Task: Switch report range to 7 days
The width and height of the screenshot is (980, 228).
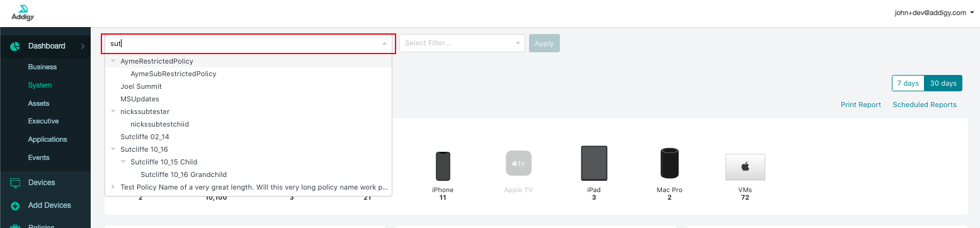Action: (908, 83)
